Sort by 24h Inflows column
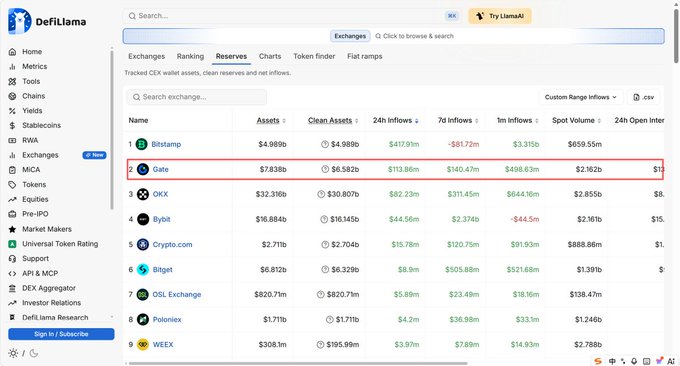680x366 pixels. coord(396,121)
